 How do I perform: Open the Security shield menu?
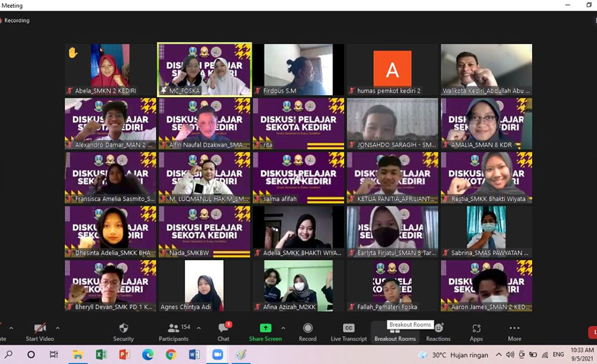tap(124, 332)
